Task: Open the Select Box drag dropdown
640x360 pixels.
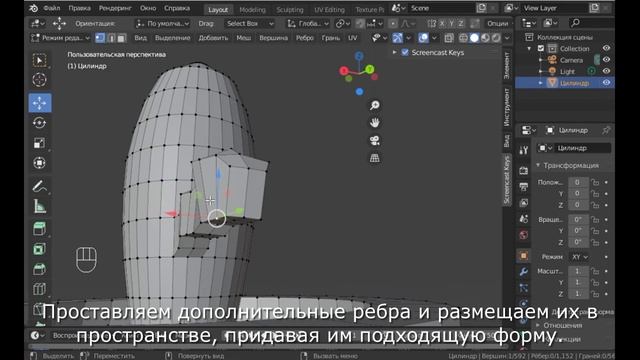Action: [249, 24]
